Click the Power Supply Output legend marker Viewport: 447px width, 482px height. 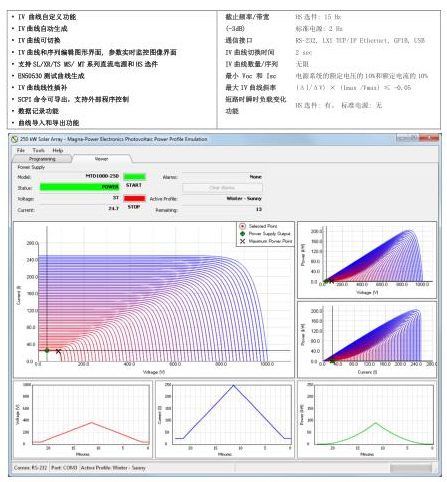pyautogui.click(x=242, y=233)
